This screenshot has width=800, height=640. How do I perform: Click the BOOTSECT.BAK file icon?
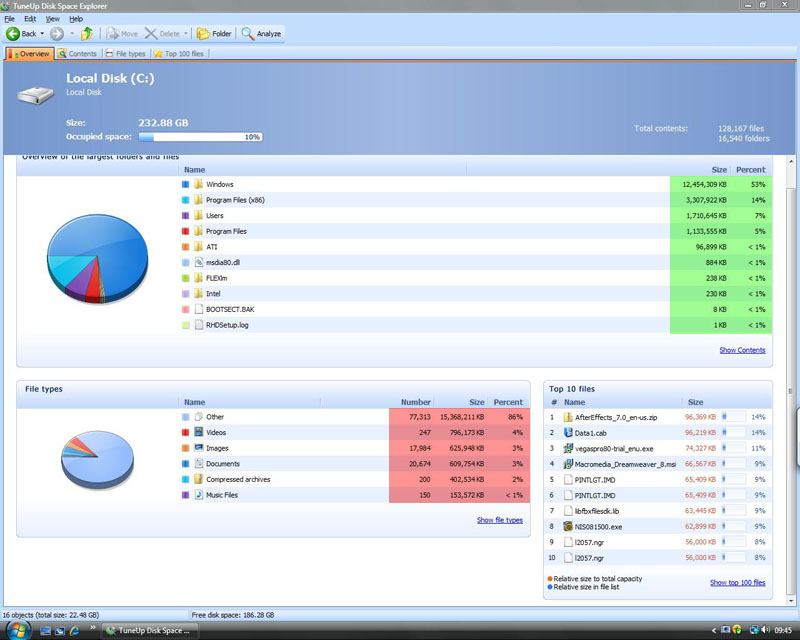(198, 309)
